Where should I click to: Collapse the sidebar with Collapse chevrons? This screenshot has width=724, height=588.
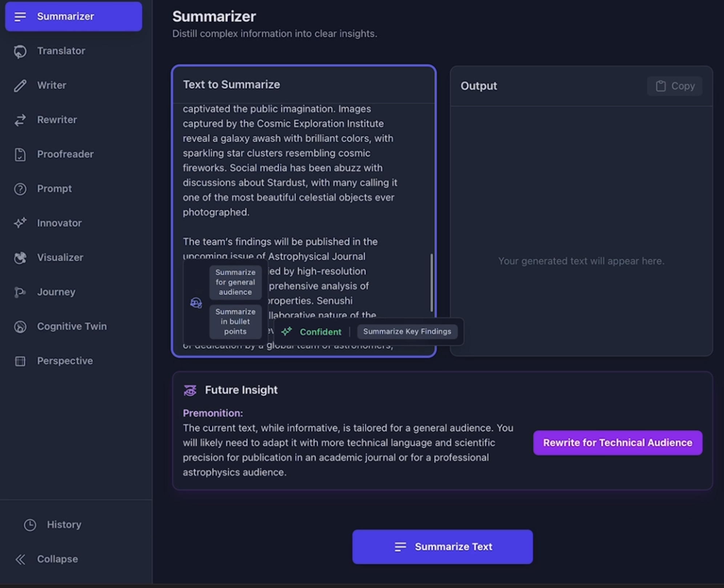20,559
